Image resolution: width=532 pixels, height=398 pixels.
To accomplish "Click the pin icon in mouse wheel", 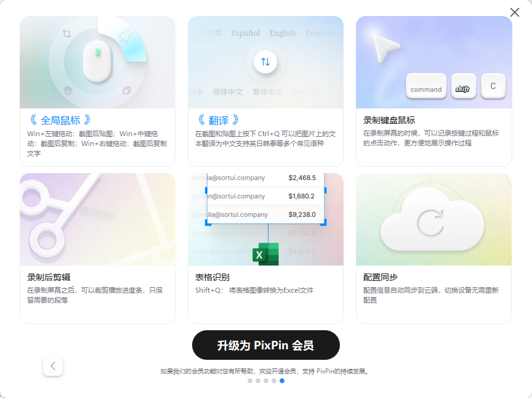I will [125, 35].
